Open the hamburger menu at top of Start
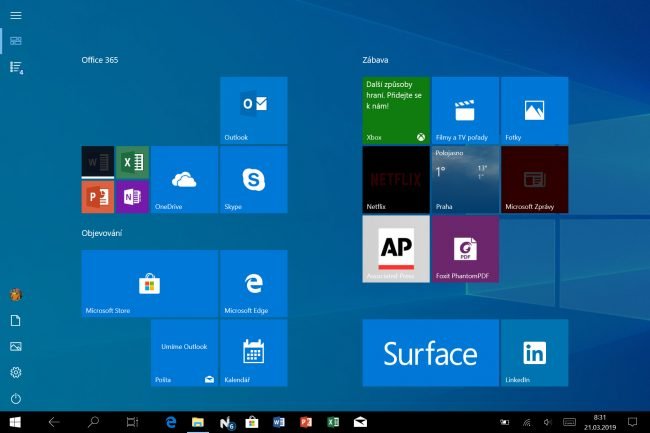 tap(16, 15)
